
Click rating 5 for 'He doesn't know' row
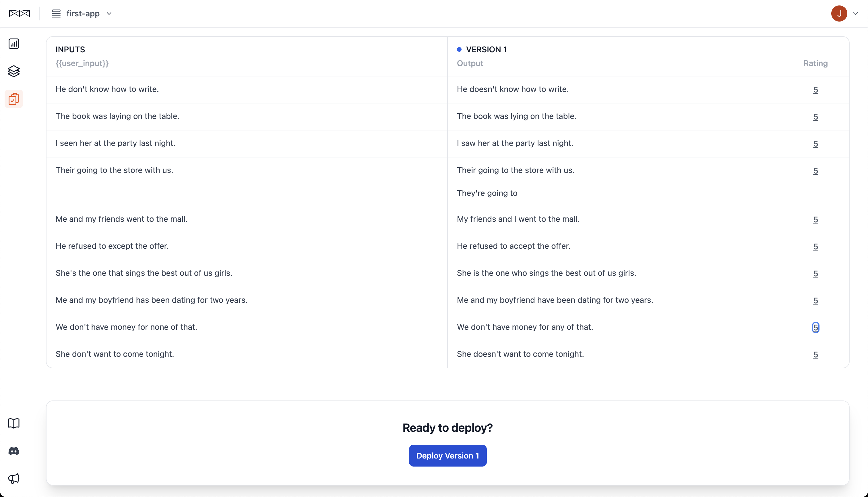[x=815, y=89]
